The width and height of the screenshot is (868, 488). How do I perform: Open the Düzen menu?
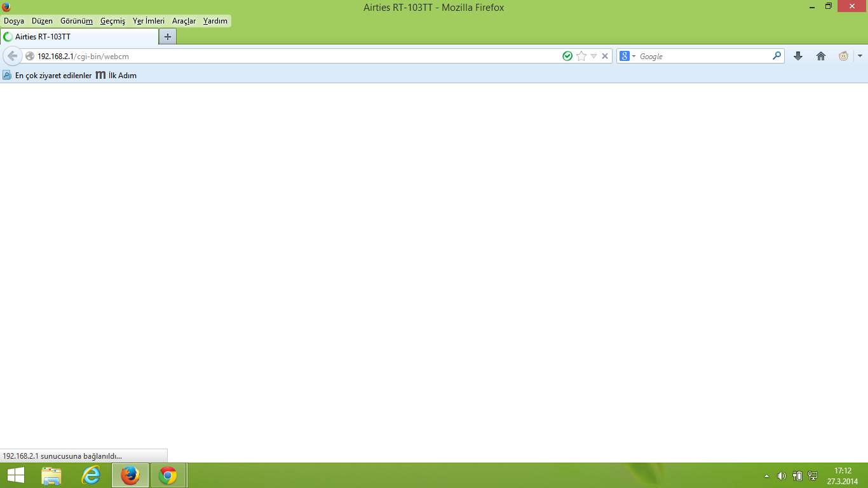[x=42, y=21]
